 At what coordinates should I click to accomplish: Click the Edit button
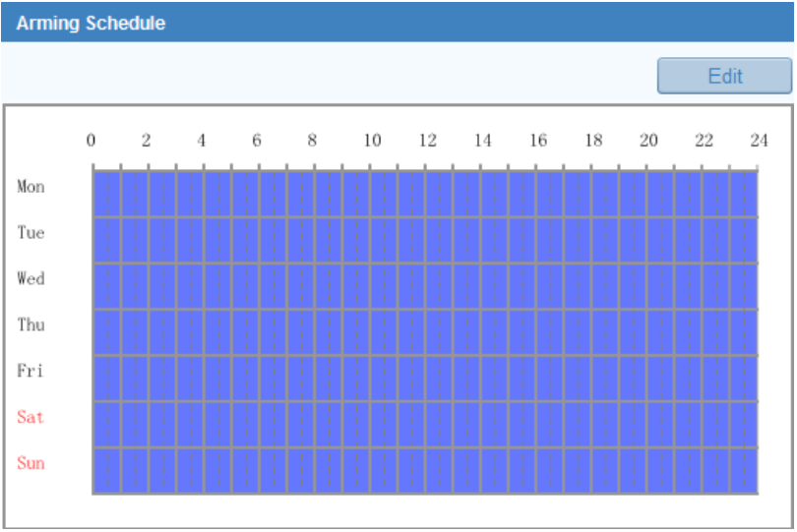click(724, 76)
